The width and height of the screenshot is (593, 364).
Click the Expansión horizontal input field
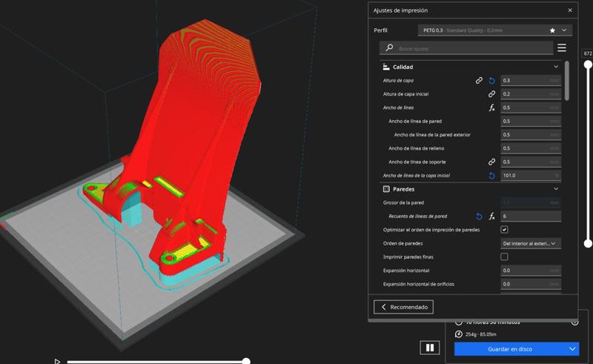[x=530, y=271]
